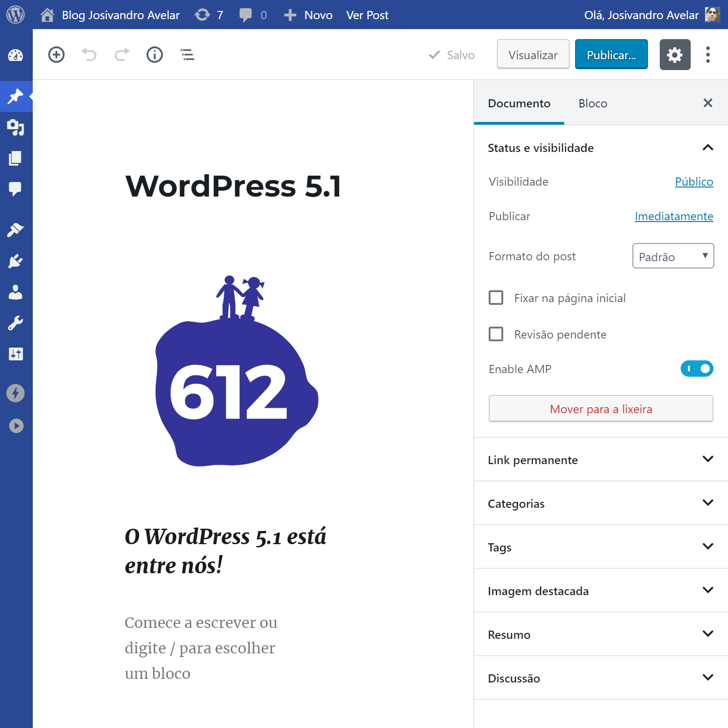Expand Link permanente panel
Viewport: 728px width, 728px height.
coord(601,459)
